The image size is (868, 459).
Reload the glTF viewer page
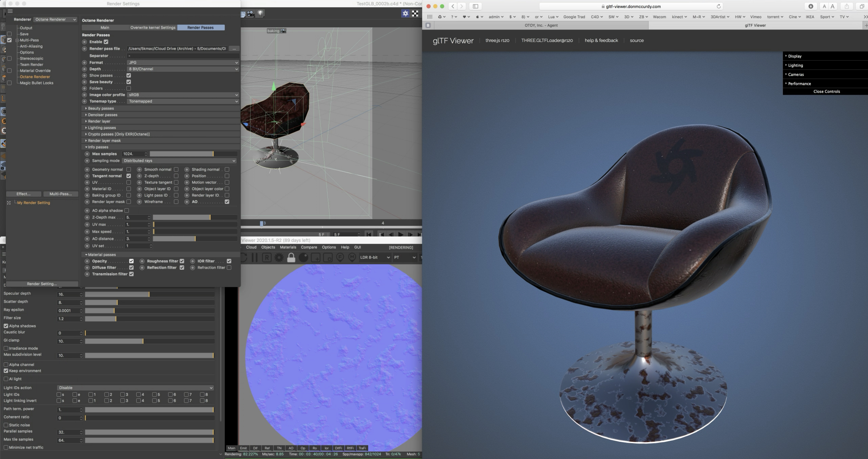(x=718, y=6)
